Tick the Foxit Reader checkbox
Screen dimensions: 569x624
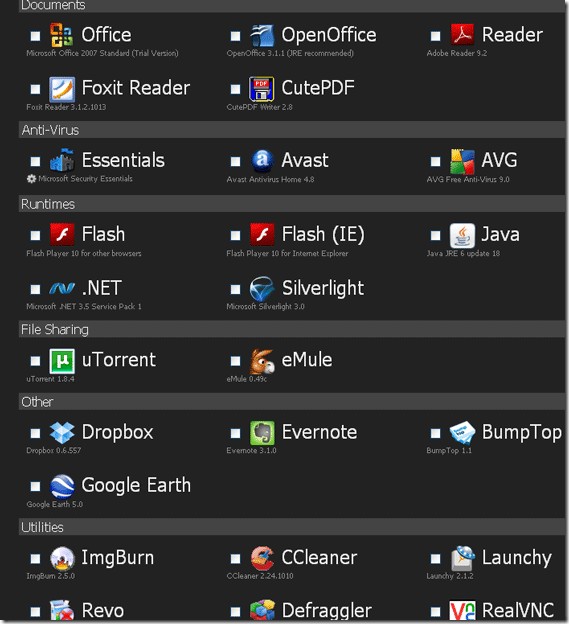point(35,89)
